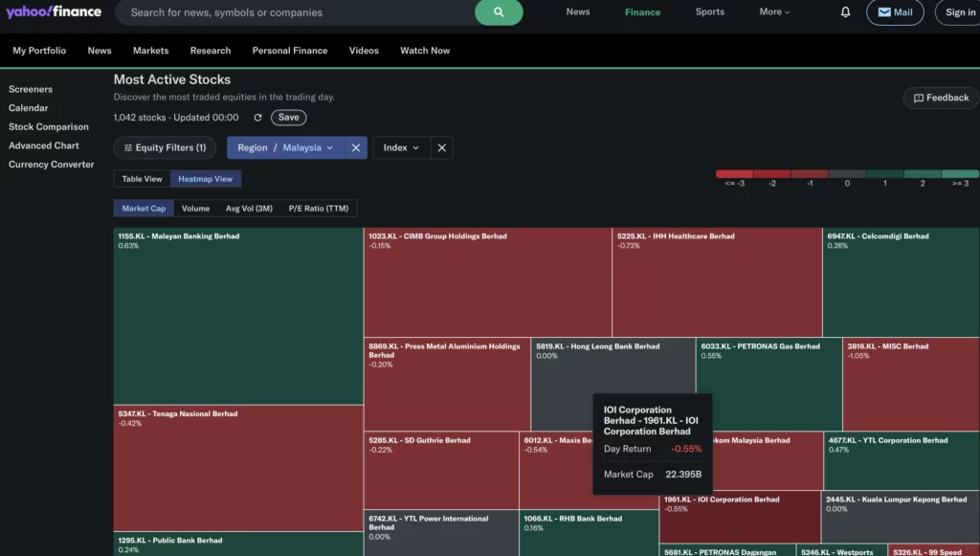Refresh the stock list with reload icon
This screenshot has height=556, width=980.
pyautogui.click(x=257, y=118)
